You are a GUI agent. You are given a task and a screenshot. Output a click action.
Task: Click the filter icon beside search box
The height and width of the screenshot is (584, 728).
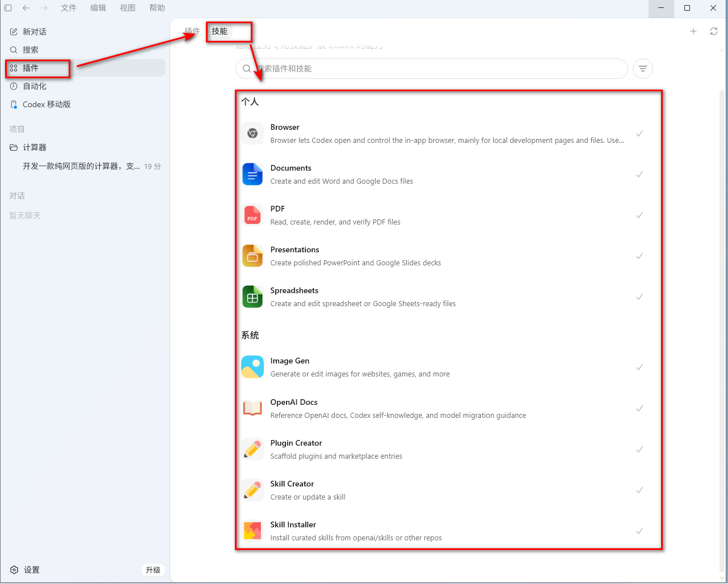click(643, 69)
